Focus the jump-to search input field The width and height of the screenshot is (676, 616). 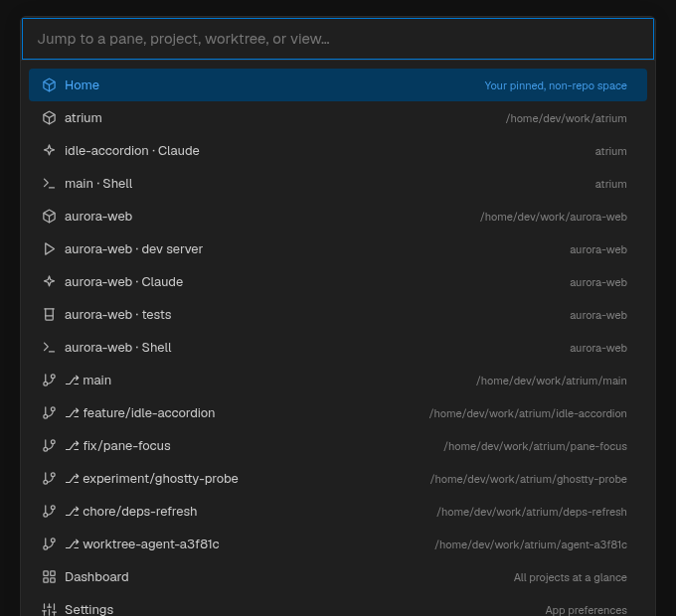338,39
